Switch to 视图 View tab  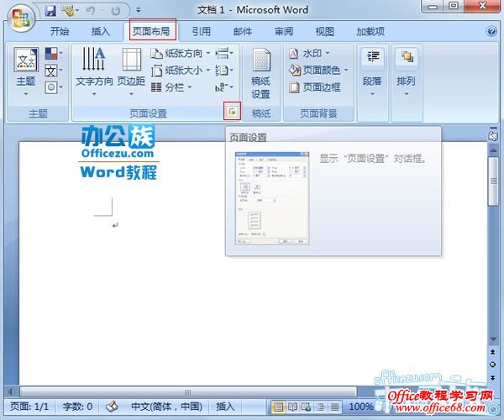coord(324,31)
